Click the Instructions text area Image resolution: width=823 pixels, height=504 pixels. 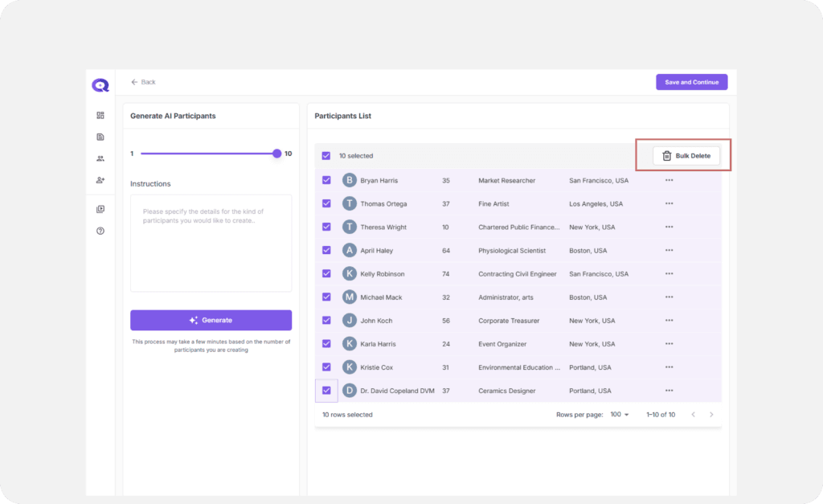click(x=211, y=243)
